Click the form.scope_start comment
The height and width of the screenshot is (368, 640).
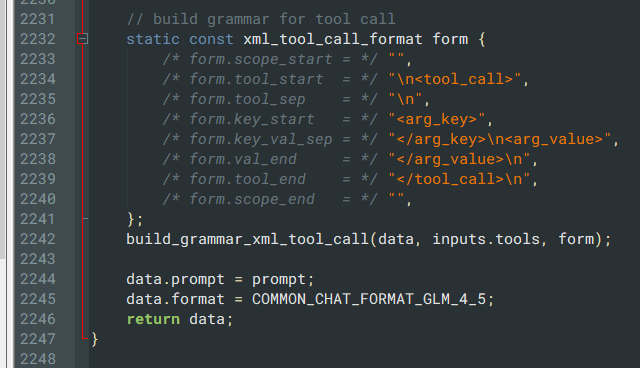tap(270, 60)
